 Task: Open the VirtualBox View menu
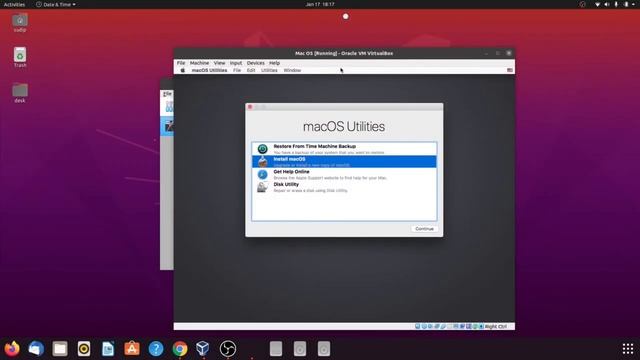(x=219, y=63)
